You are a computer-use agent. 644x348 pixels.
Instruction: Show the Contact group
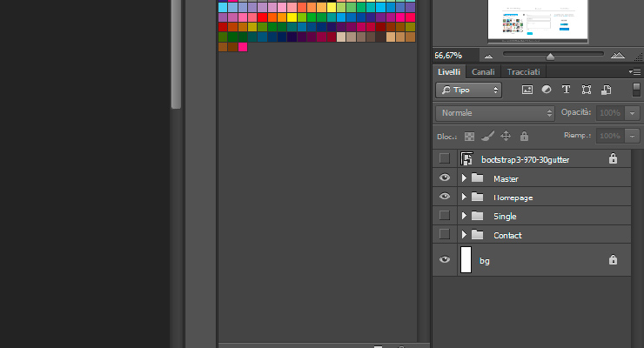point(445,234)
